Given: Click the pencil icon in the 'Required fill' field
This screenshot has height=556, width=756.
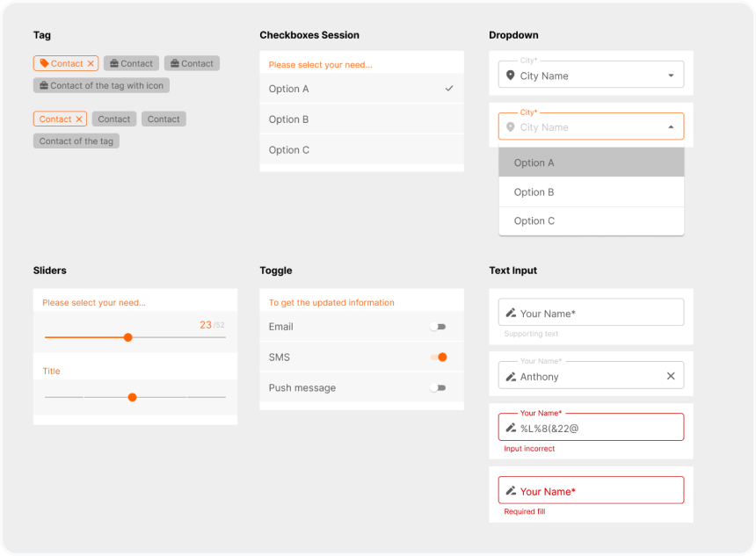Looking at the screenshot, I should click(x=511, y=492).
